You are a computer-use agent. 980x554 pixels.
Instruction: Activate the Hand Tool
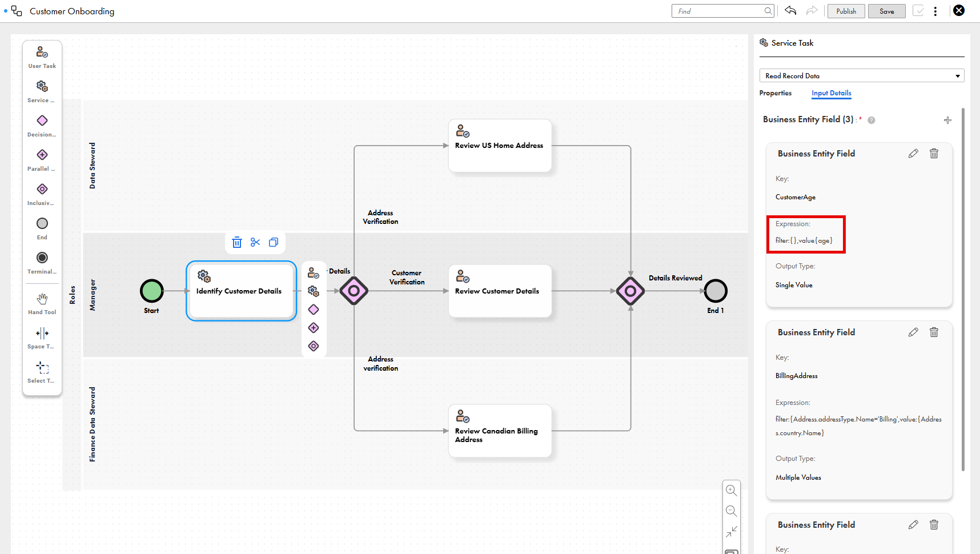[x=42, y=304]
